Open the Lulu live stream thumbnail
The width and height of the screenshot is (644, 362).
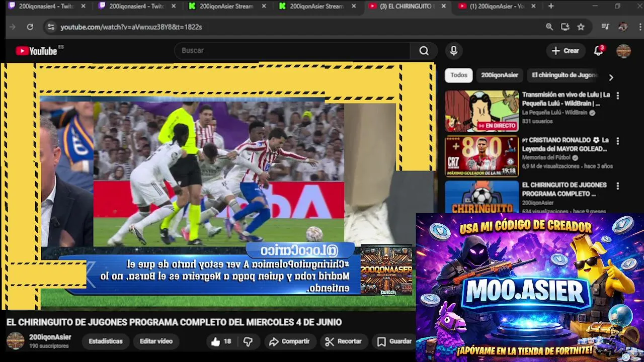point(481,111)
